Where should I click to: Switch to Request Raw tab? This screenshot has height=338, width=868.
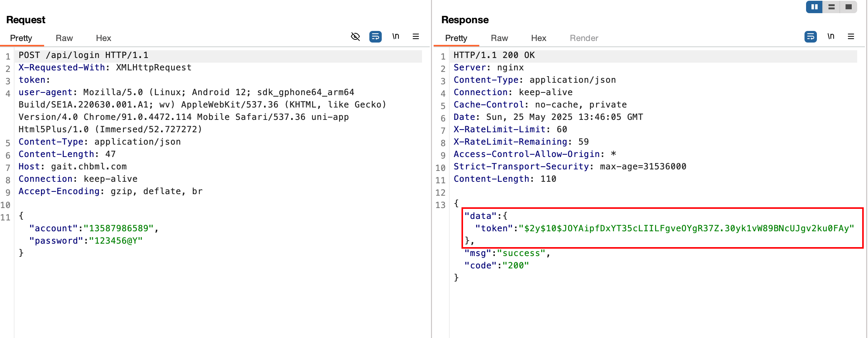coord(64,38)
